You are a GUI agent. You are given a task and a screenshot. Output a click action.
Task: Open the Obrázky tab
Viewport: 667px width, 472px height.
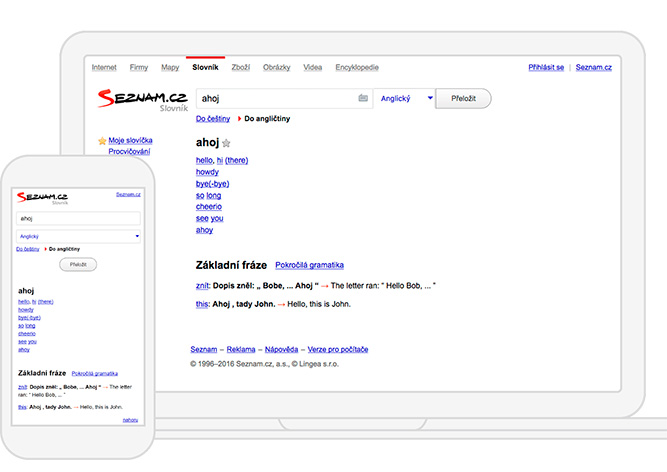[x=276, y=67]
